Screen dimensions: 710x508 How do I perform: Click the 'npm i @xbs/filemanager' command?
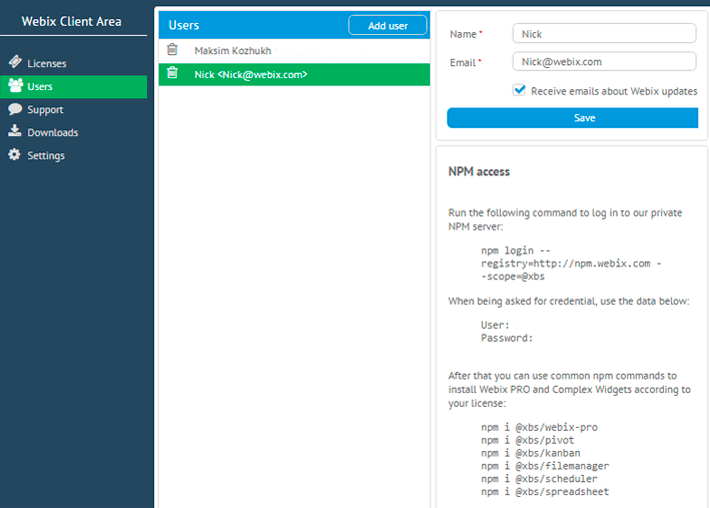click(x=545, y=466)
